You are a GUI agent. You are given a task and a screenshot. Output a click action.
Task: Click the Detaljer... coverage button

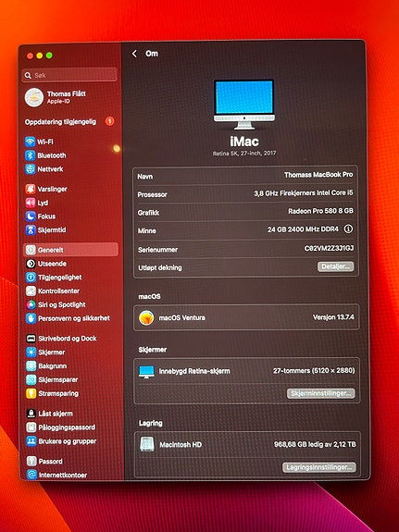point(335,266)
